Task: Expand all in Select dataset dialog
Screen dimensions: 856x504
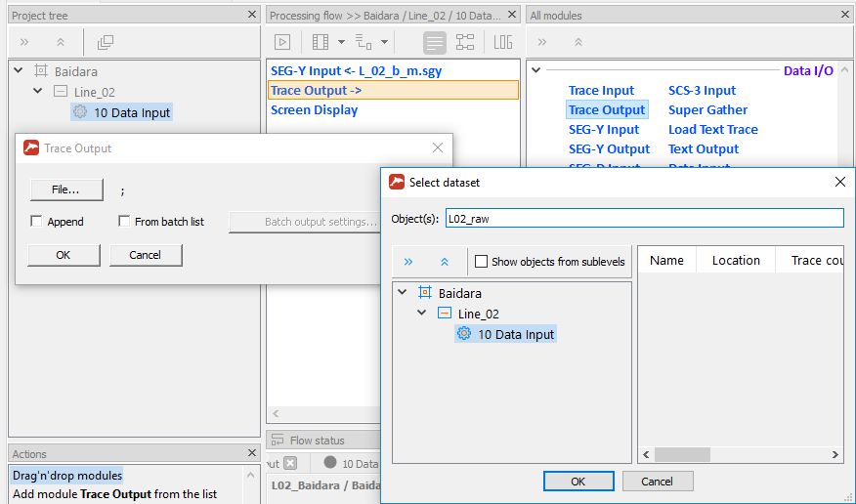Action: click(408, 262)
